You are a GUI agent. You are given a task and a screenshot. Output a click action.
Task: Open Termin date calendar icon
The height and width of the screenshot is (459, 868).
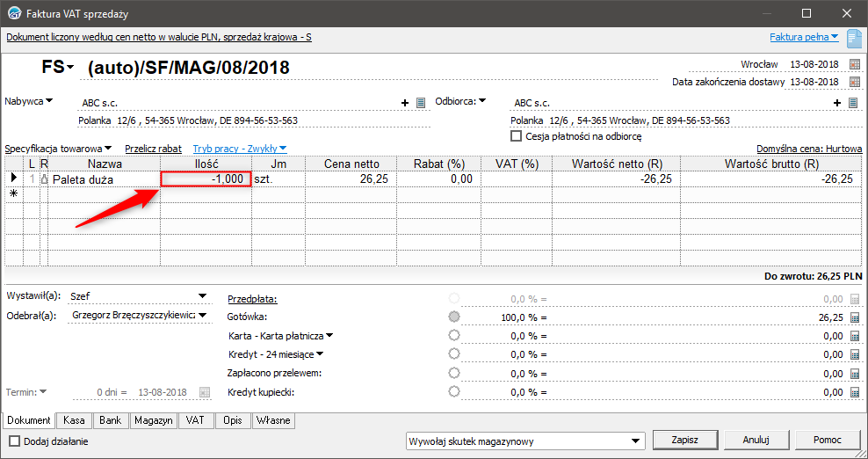pos(205,392)
